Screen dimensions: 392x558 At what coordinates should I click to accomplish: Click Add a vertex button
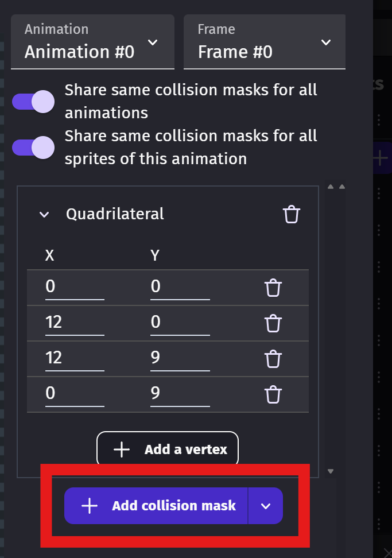[x=168, y=449]
